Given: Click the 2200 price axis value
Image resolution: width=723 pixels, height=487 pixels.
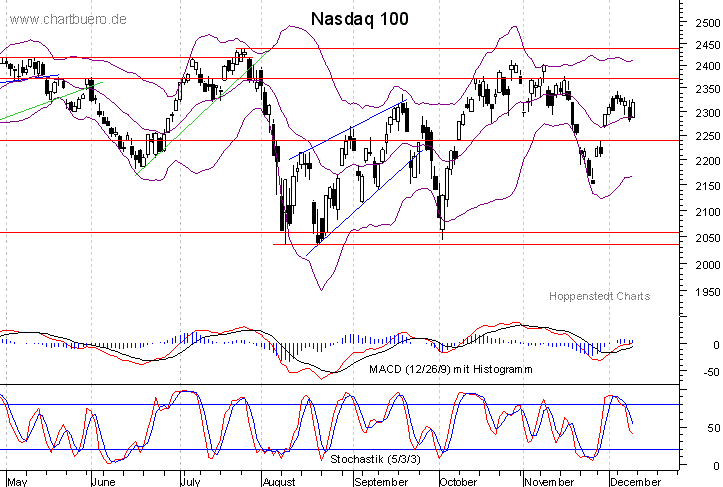Looking at the screenshot, I should [x=707, y=160].
